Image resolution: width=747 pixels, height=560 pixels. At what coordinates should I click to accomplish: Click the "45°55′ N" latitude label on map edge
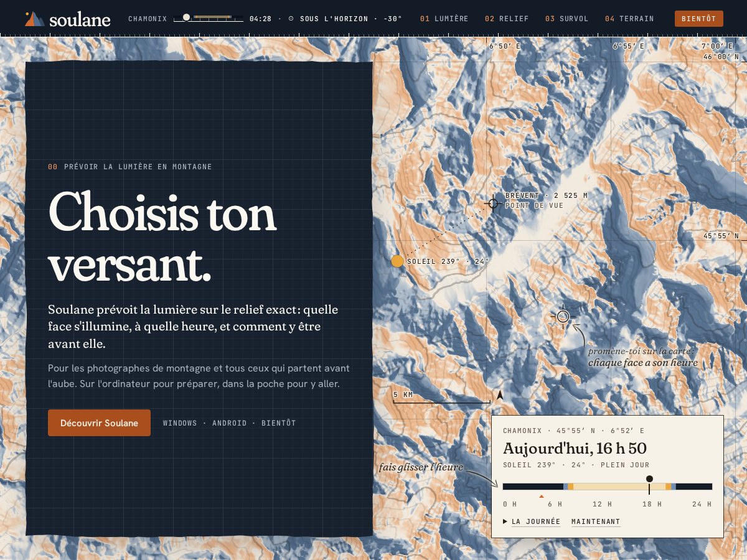[x=721, y=236]
